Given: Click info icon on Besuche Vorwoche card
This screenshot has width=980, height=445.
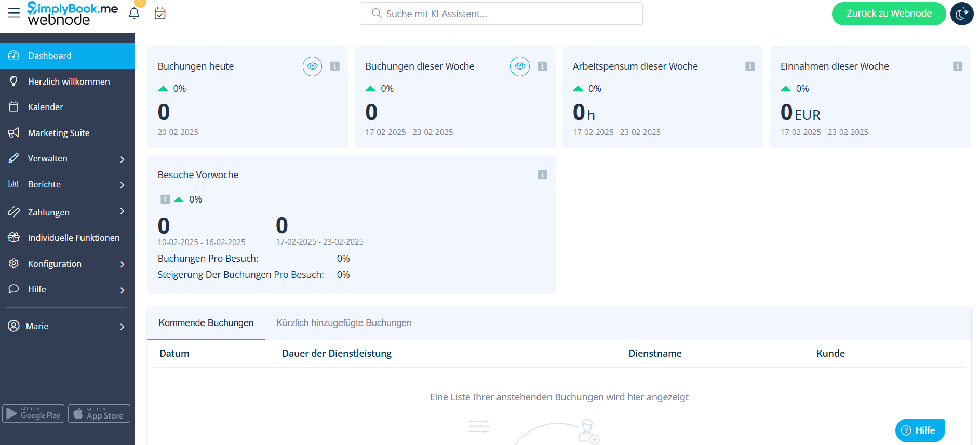Looking at the screenshot, I should [542, 175].
